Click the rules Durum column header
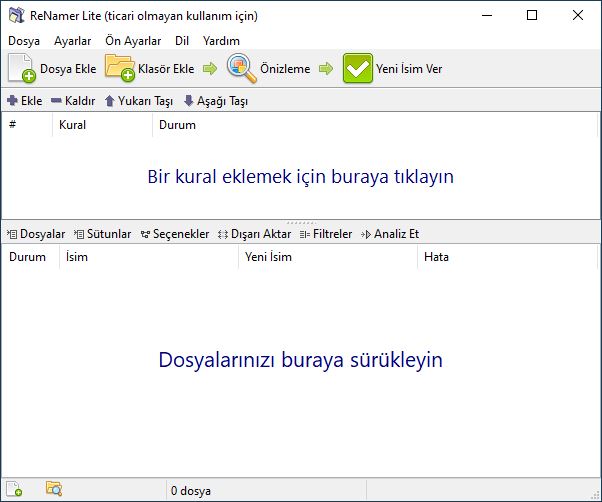Viewport: 602px width, 502px height. pyautogui.click(x=375, y=125)
